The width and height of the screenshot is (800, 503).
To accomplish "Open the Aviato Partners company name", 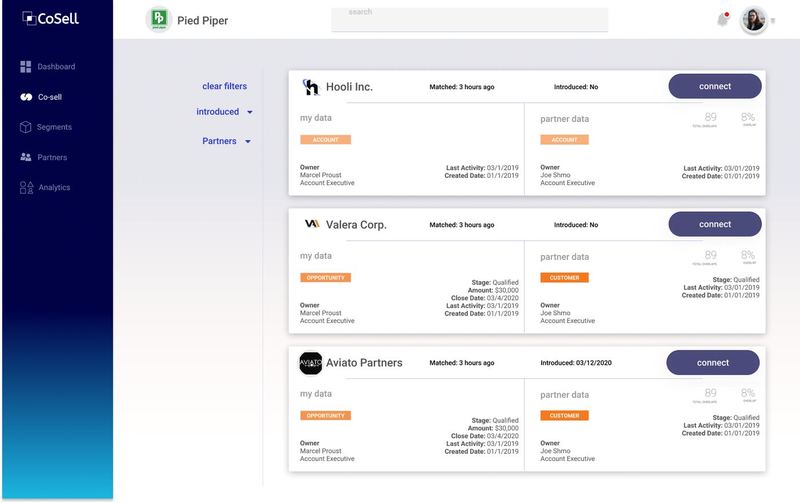I will pyautogui.click(x=364, y=363).
